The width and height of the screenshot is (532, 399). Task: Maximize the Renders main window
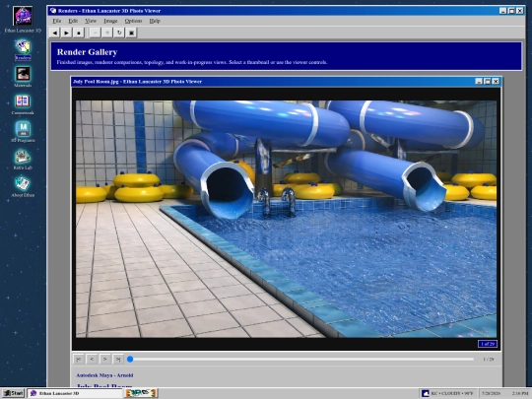(x=511, y=11)
